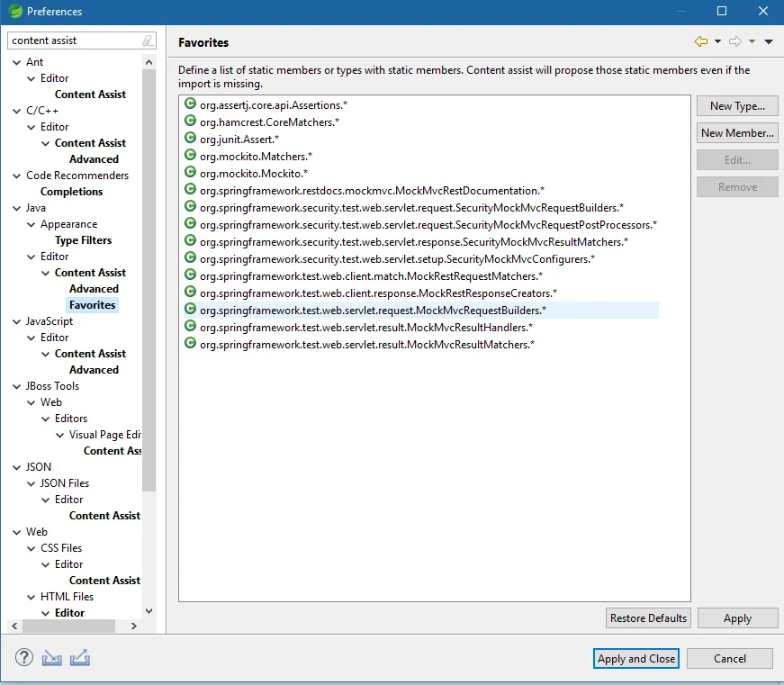
Task: Click the Spring leaf icon in title bar
Action: 15,11
